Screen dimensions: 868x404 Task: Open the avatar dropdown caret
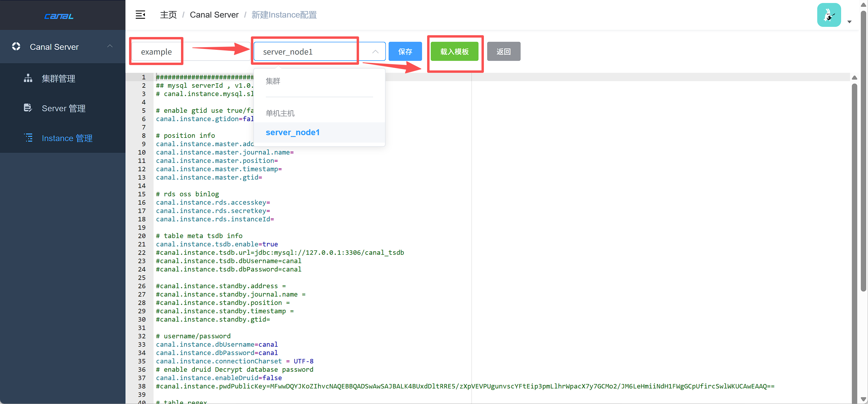pyautogui.click(x=849, y=21)
